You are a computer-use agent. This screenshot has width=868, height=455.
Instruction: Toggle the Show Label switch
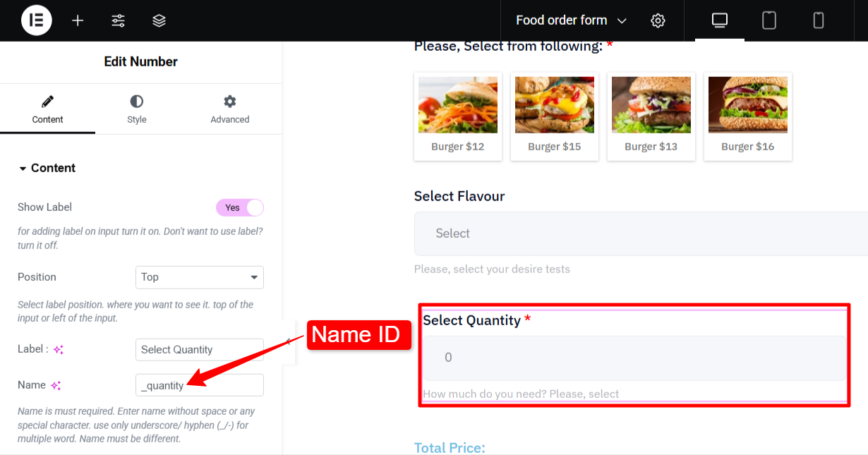(x=240, y=207)
